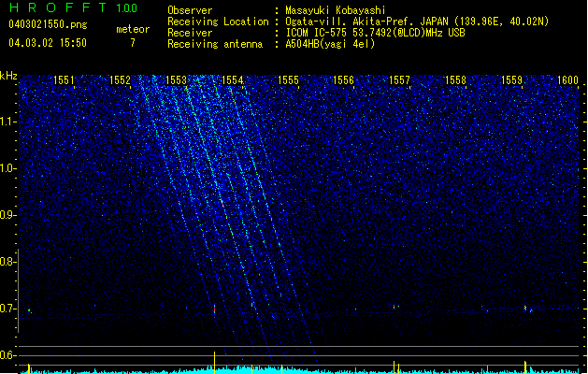Click the meteor count value 7
This screenshot has height=374, width=588.
coord(133,43)
